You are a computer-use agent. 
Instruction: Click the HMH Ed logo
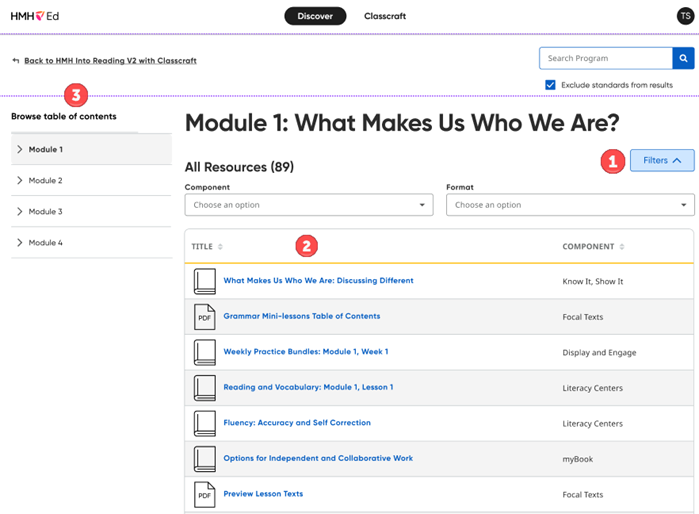(x=35, y=16)
